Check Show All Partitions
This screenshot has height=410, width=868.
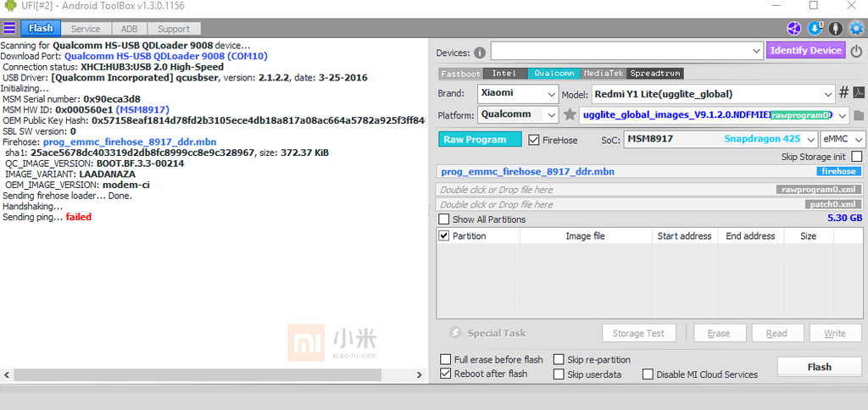coord(444,219)
